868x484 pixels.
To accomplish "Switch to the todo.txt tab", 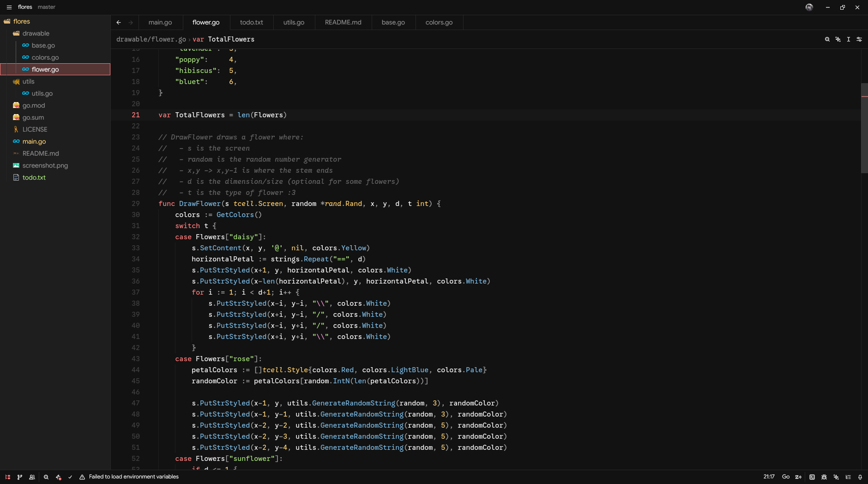I will (252, 22).
